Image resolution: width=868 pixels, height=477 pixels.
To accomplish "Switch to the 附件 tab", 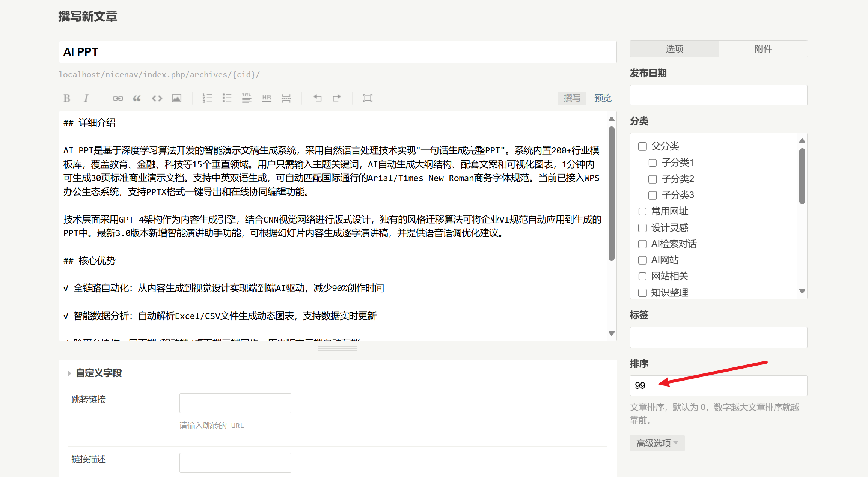I will 763,49.
